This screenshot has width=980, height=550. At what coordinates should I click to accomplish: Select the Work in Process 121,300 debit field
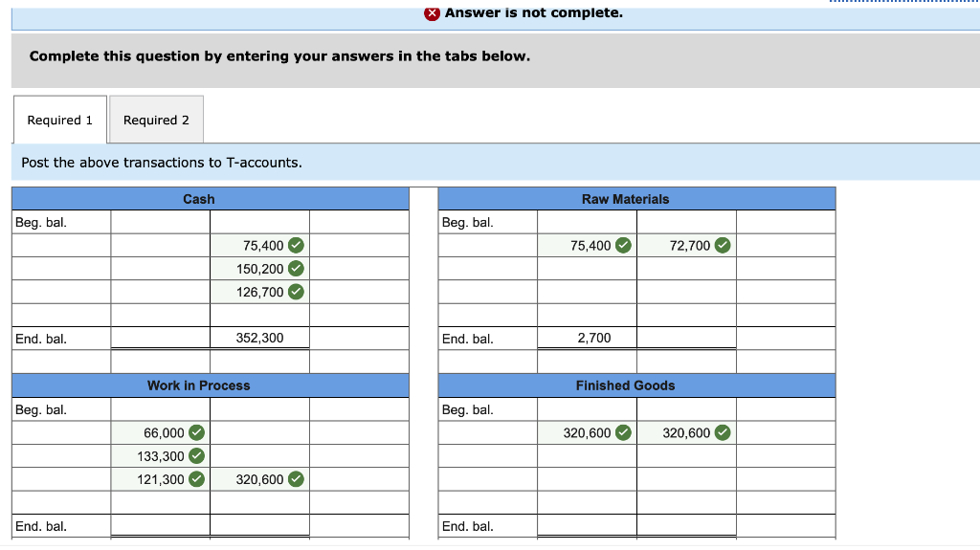click(x=161, y=479)
